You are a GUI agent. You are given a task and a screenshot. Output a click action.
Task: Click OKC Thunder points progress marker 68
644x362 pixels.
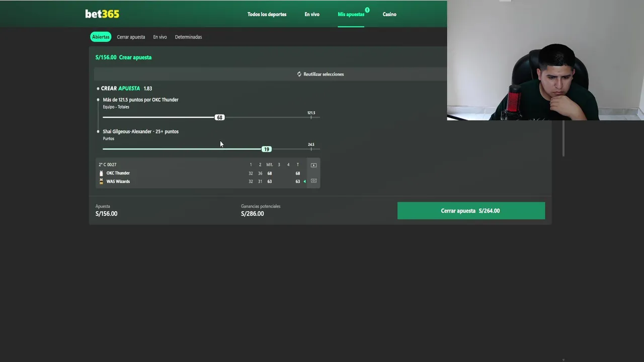[219, 117]
